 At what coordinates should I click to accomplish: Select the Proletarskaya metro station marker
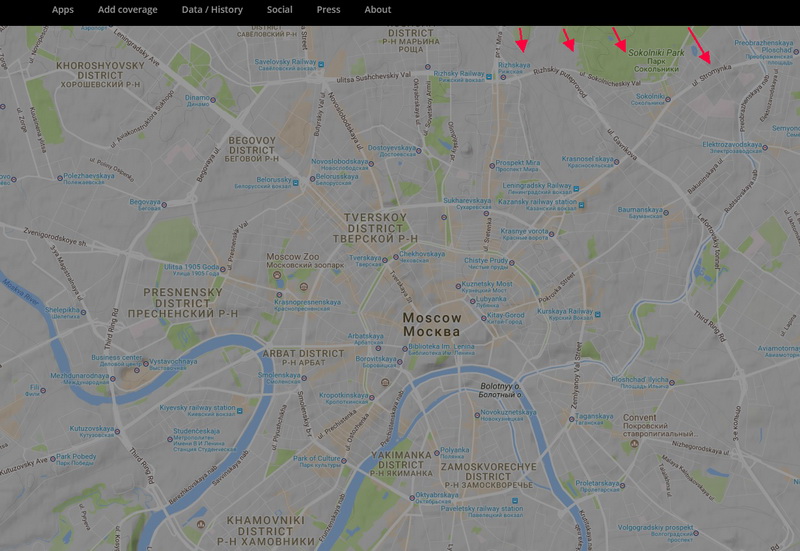(622, 485)
